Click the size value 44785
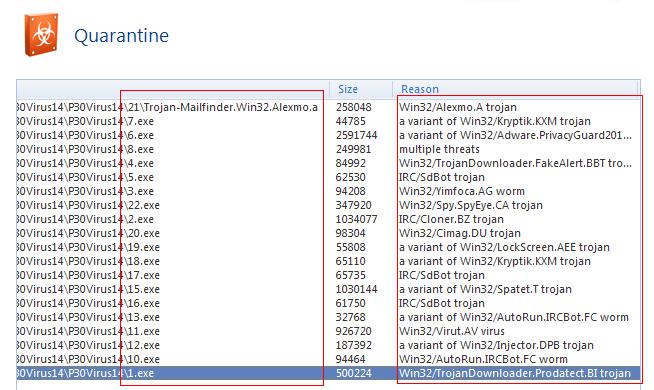Image resolution: width=654 pixels, height=390 pixels. [350, 121]
